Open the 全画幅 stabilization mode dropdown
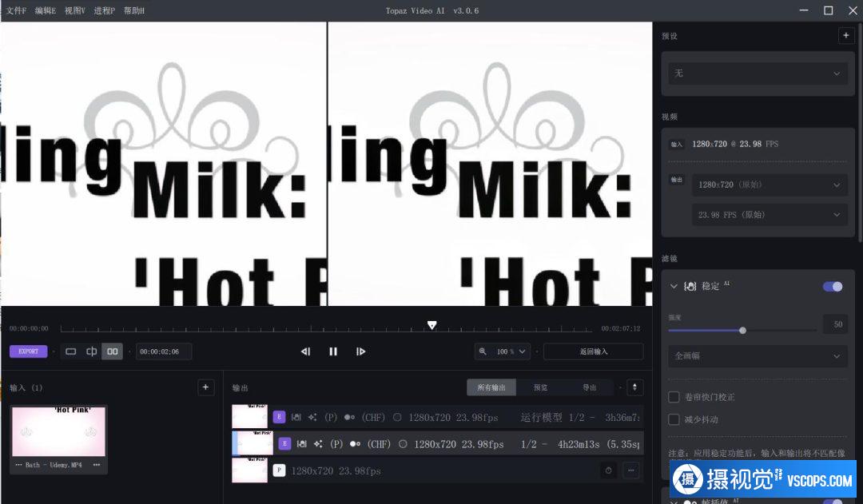Viewport: 863px width, 504px height. (758, 356)
